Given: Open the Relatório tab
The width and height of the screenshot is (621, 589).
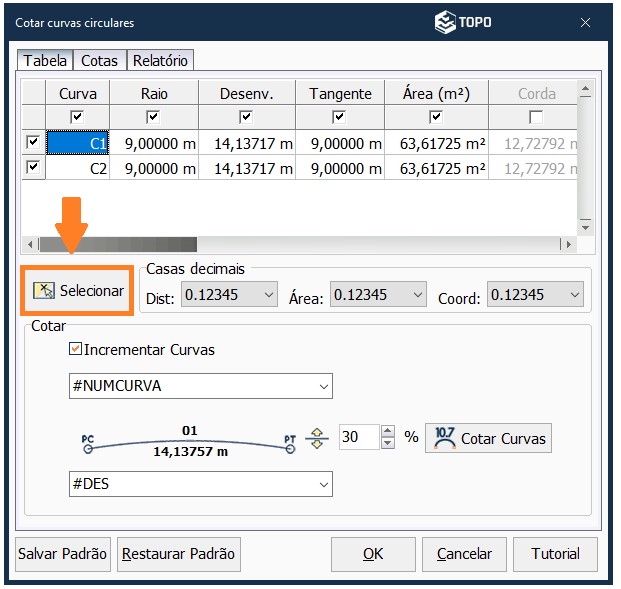Looking at the screenshot, I should (x=160, y=61).
